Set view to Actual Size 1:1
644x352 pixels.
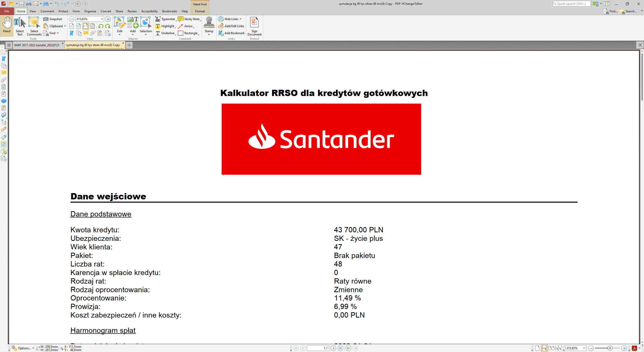pos(72,26)
